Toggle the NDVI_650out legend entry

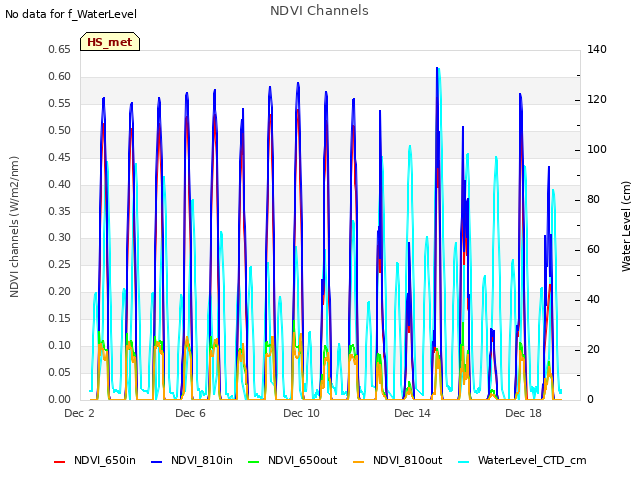[293, 460]
